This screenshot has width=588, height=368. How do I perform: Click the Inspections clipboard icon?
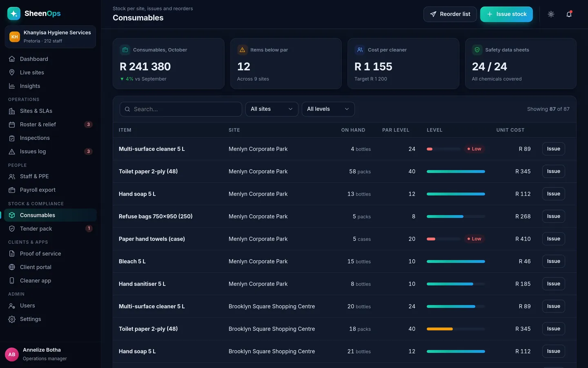(12, 138)
